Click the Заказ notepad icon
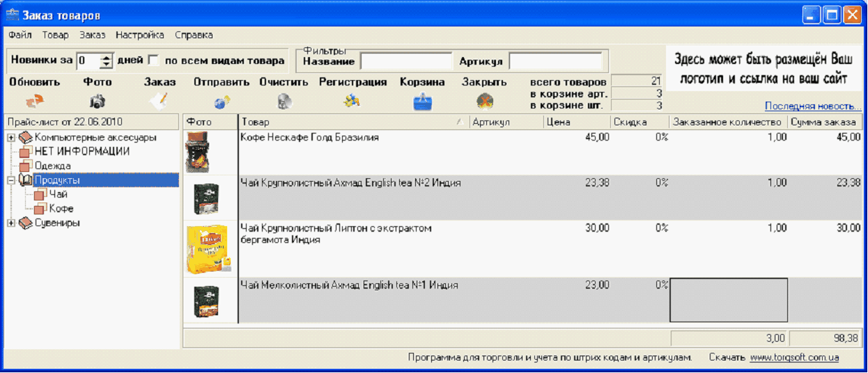This screenshot has height=373, width=868. point(159,102)
